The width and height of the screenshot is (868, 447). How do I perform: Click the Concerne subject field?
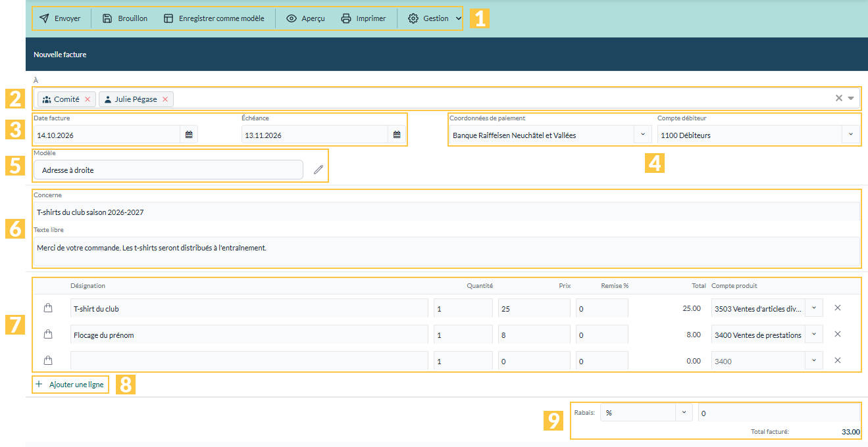447,212
